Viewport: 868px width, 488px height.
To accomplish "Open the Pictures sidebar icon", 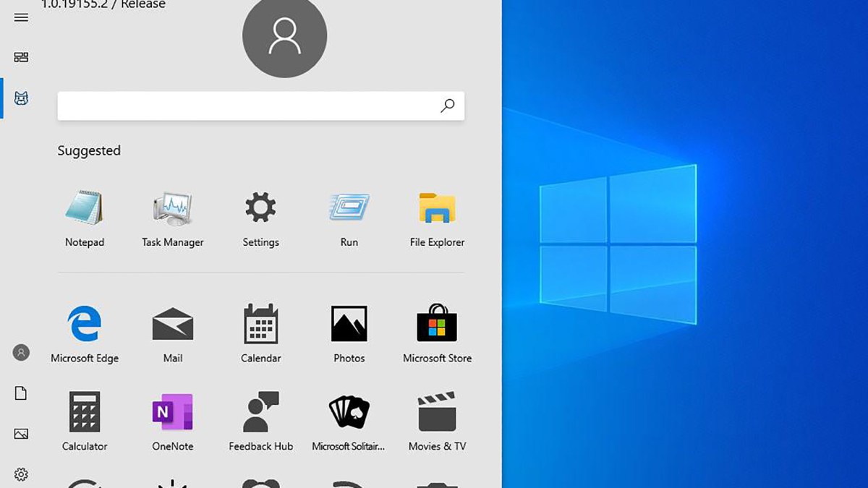I will pyautogui.click(x=21, y=434).
